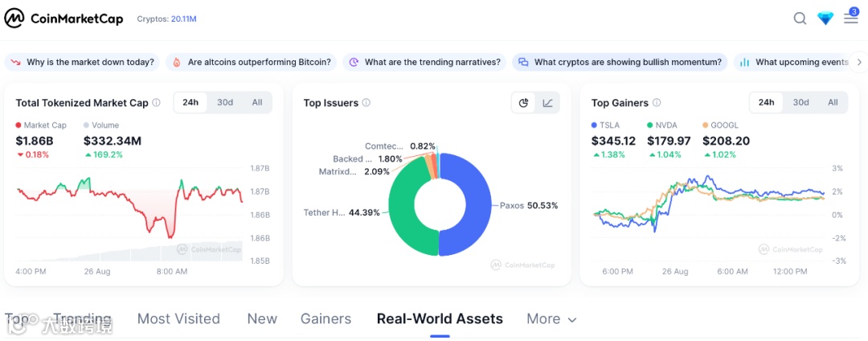Open the hamburger menu with badge

pyautogui.click(x=851, y=17)
